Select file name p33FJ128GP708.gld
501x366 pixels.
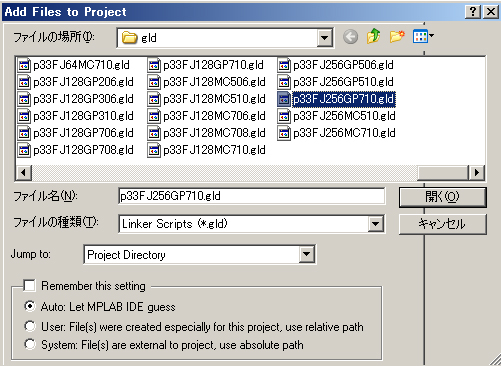tap(83, 150)
